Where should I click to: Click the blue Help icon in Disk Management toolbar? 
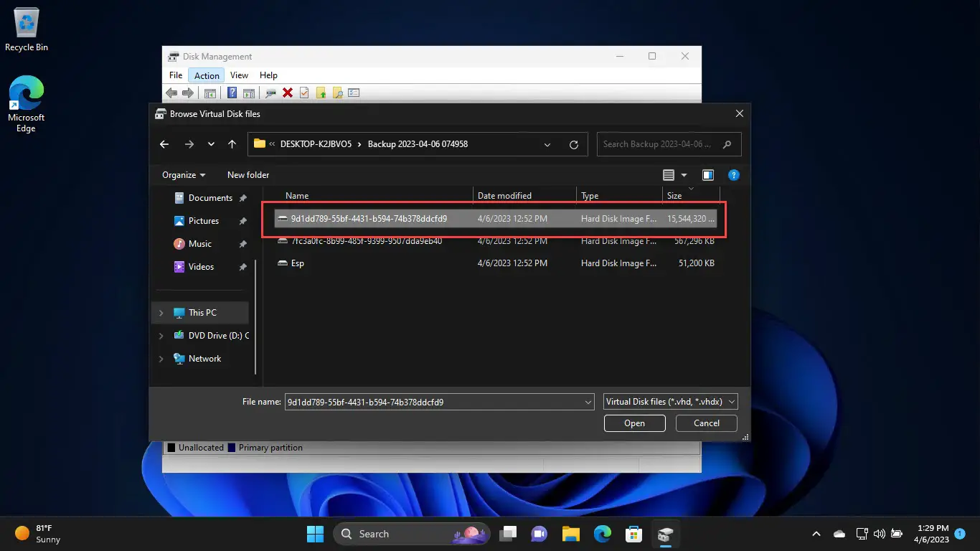(x=232, y=93)
